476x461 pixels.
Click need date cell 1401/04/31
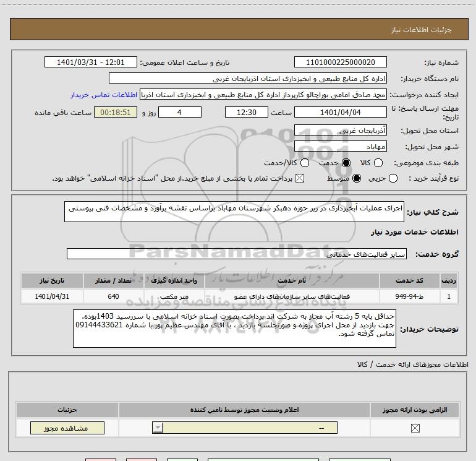pos(52,296)
